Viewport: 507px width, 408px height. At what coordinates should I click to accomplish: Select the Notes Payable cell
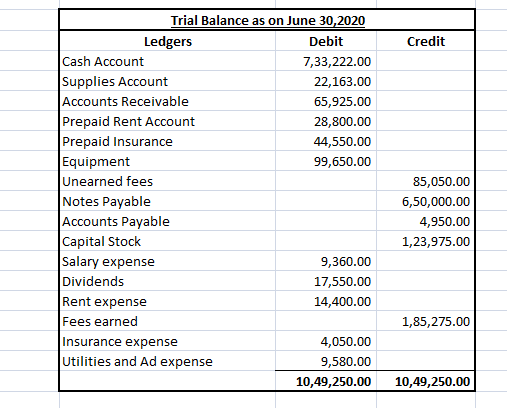tap(168, 201)
